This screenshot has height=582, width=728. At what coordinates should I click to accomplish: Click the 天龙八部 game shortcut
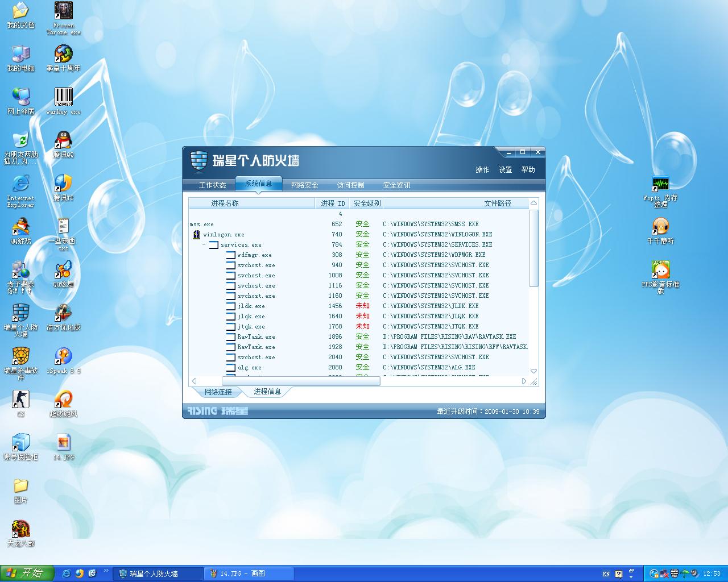coord(20,534)
